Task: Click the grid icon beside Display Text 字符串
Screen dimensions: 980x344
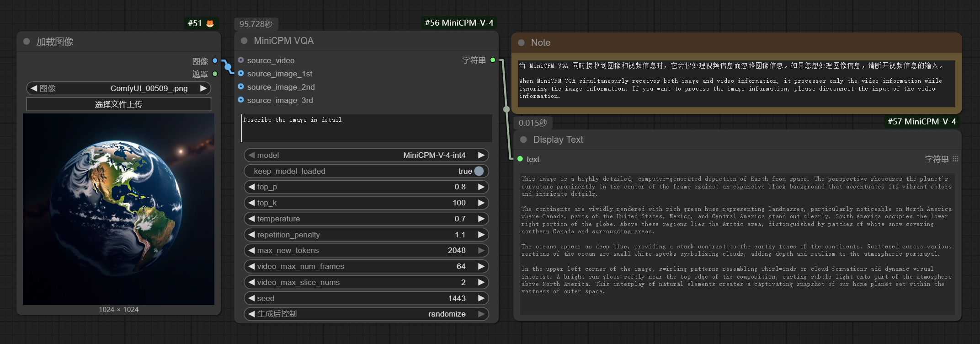Action: coord(955,159)
